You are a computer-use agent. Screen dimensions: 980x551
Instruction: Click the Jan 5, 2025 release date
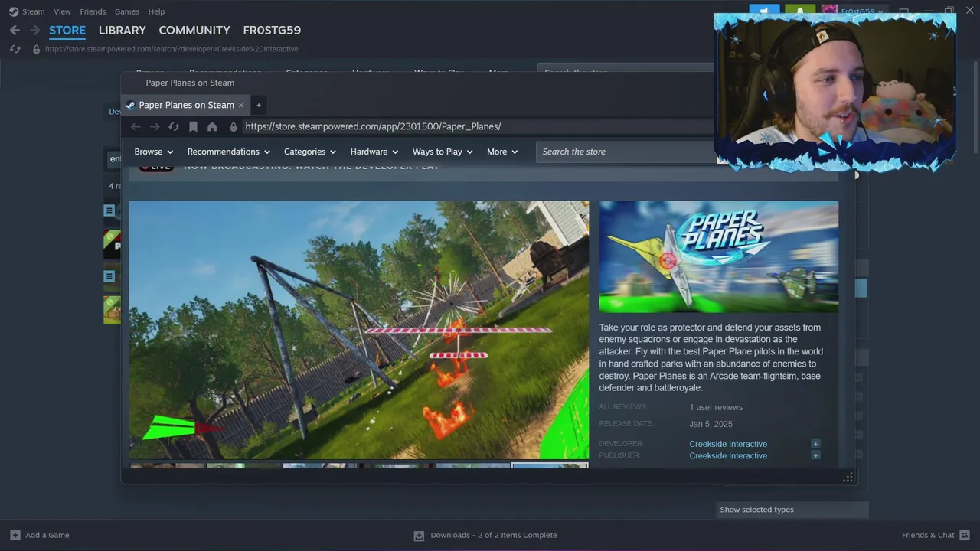(711, 424)
